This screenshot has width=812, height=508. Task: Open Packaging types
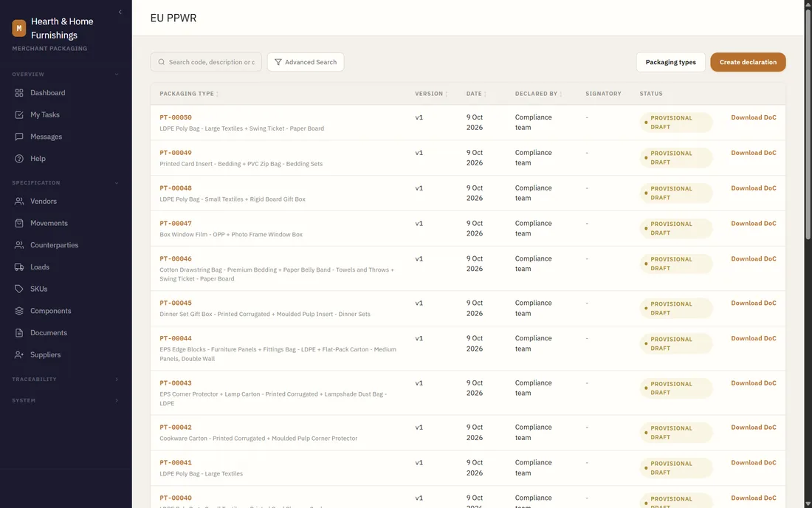coord(670,62)
